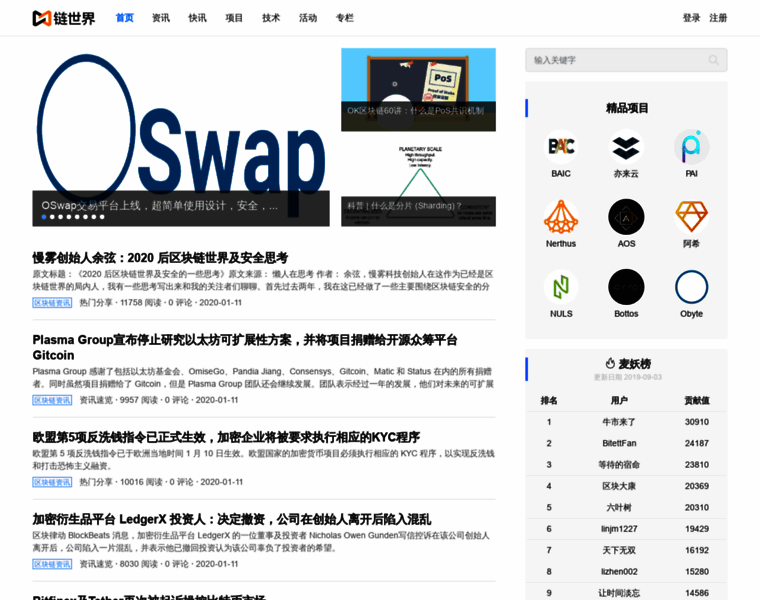This screenshot has width=760, height=600.
Task: Open the 阿希 diamond project icon
Action: 692,217
